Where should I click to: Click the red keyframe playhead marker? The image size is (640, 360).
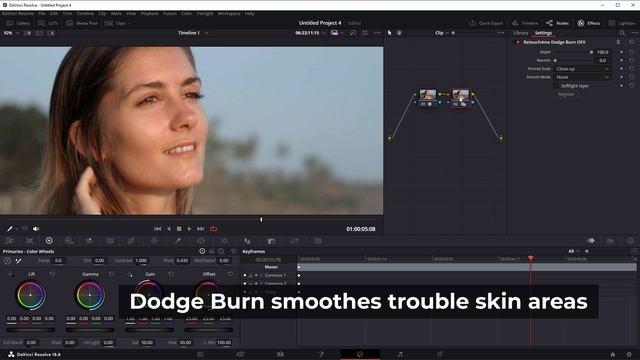531,258
